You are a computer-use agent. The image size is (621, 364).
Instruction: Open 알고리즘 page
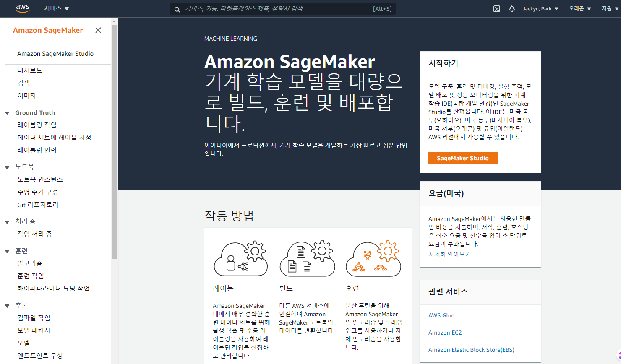coord(30,263)
